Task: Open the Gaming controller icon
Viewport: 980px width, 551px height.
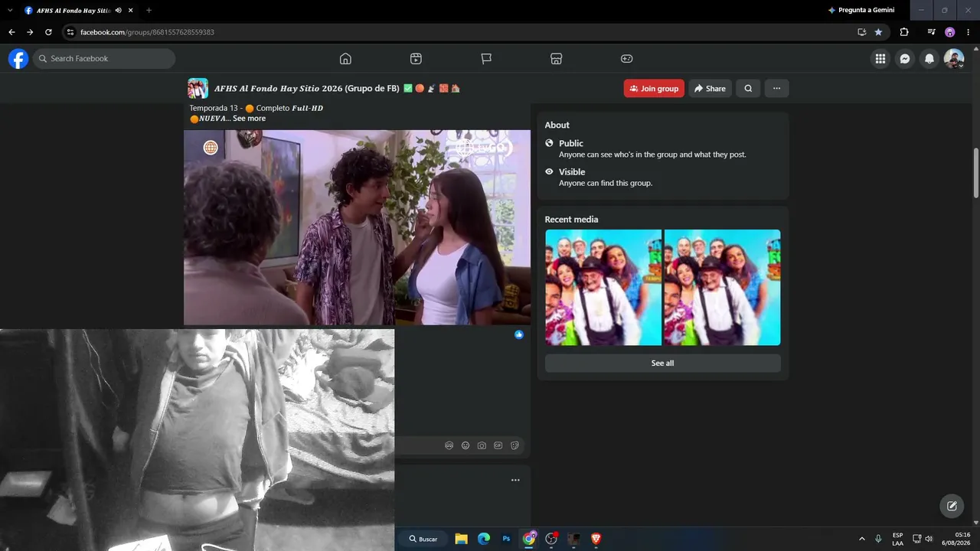Action: click(x=626, y=59)
